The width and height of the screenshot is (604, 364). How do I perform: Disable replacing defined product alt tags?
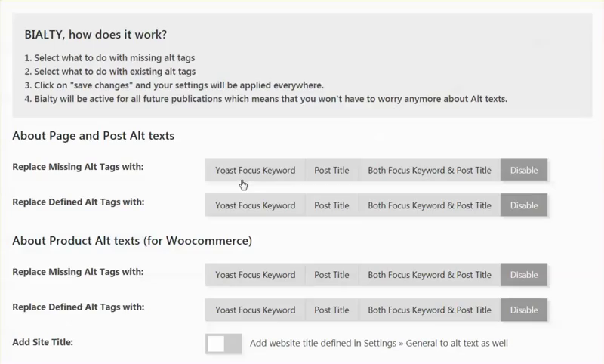[x=523, y=310]
